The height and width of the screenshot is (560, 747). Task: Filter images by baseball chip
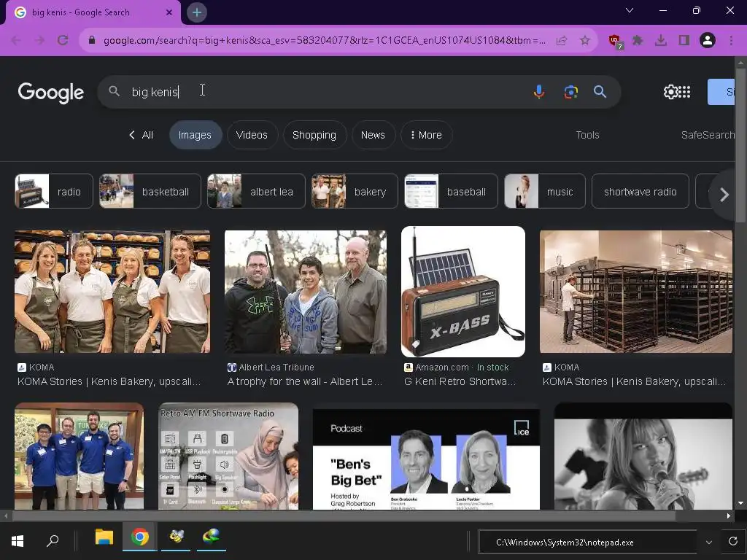451,192
